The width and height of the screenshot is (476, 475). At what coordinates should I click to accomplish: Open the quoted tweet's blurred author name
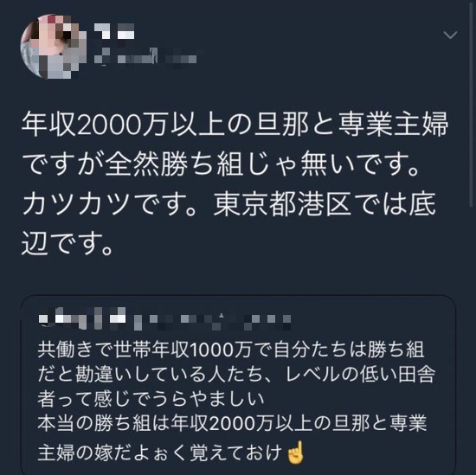(82, 318)
